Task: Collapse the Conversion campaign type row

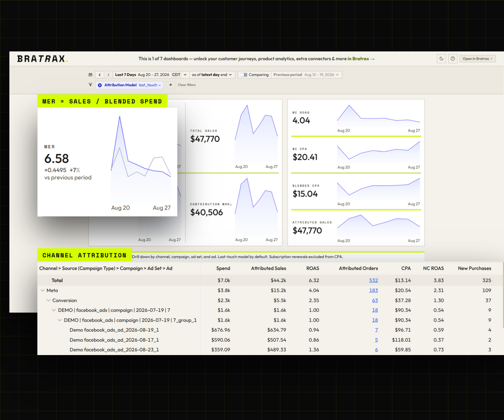Action: coord(48,300)
